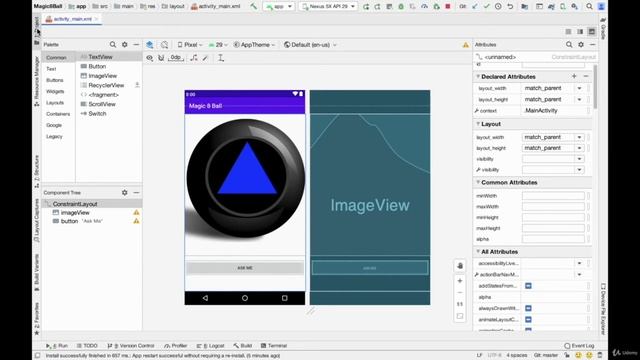640x360 pixels.
Task: Click the Debug app bug icon
Action: click(x=401, y=7)
